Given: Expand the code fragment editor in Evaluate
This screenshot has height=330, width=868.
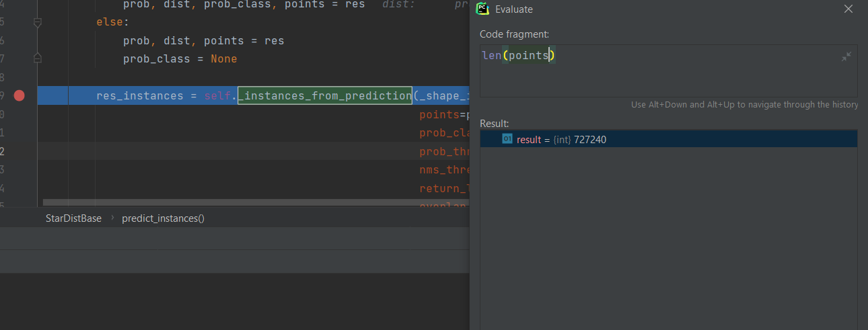Looking at the screenshot, I should [x=846, y=56].
